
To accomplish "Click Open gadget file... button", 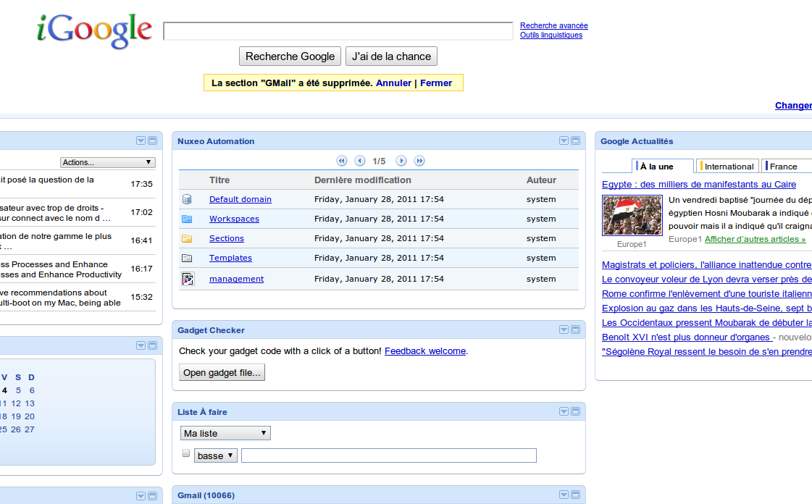I will [222, 372].
